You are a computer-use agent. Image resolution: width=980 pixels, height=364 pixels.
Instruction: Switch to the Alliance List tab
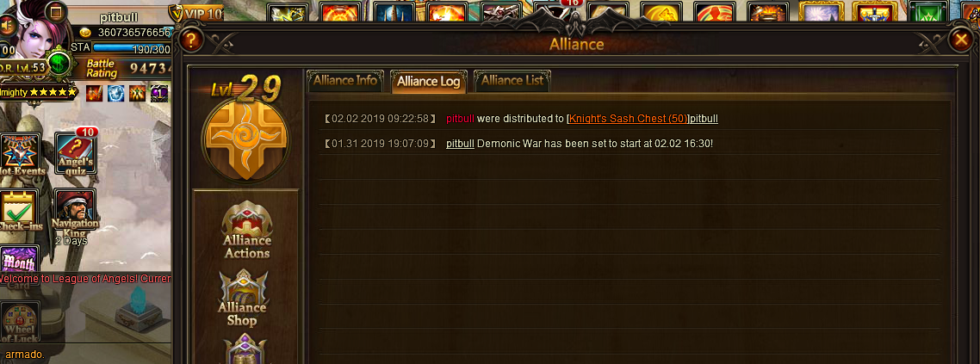(x=512, y=81)
